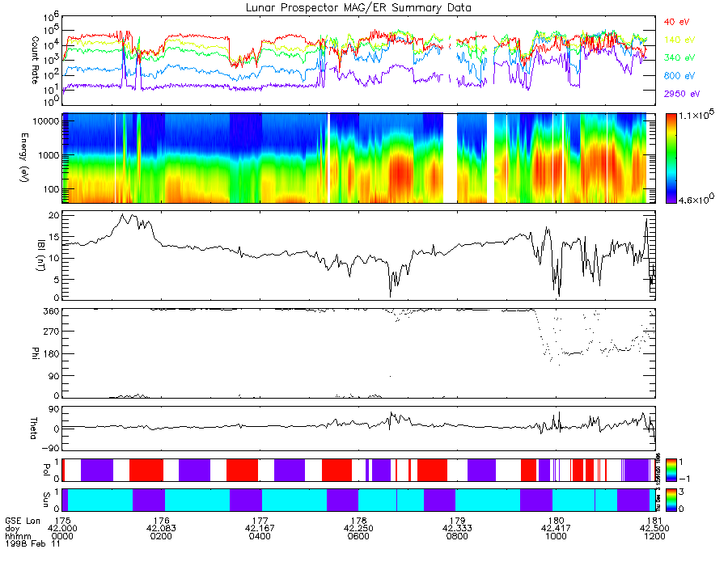Click the Theta axis label

point(34,429)
